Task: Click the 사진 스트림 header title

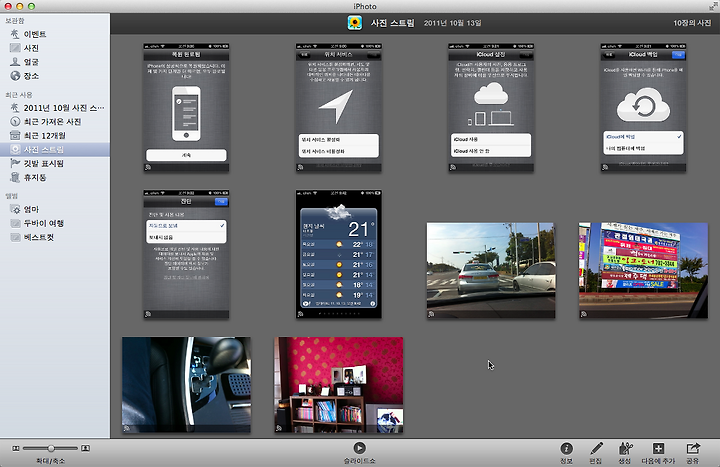Action: [x=392, y=23]
